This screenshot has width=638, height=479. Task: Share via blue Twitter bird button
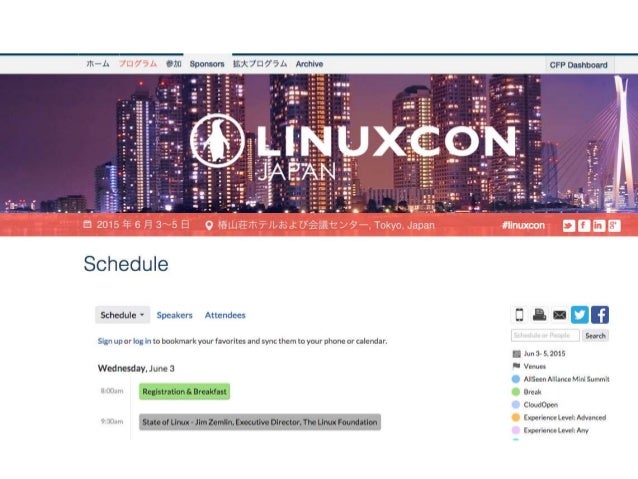(x=580, y=315)
